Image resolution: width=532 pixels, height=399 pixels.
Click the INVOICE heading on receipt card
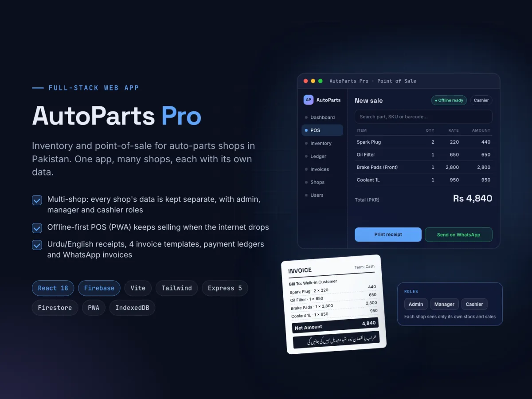300,270
